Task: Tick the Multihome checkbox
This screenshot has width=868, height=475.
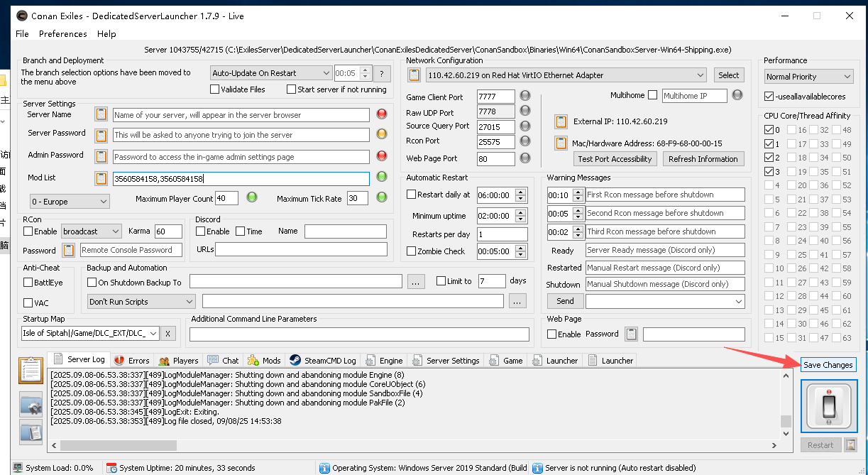Action: (652, 95)
